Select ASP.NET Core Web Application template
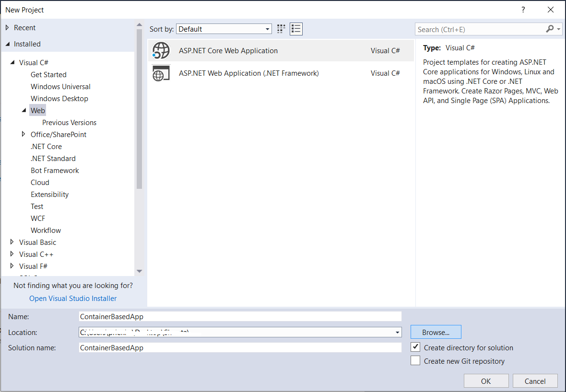This screenshot has height=392, width=566. (281, 50)
